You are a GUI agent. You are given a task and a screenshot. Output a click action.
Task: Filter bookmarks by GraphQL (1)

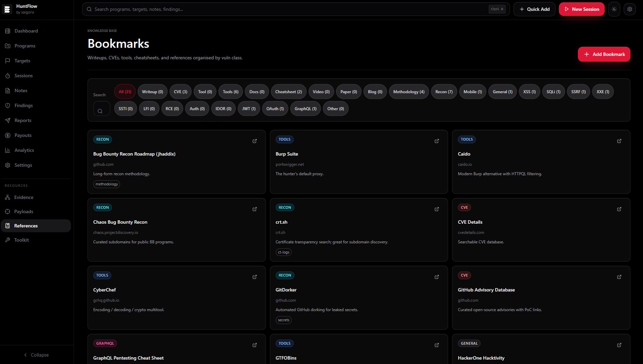coord(306,108)
